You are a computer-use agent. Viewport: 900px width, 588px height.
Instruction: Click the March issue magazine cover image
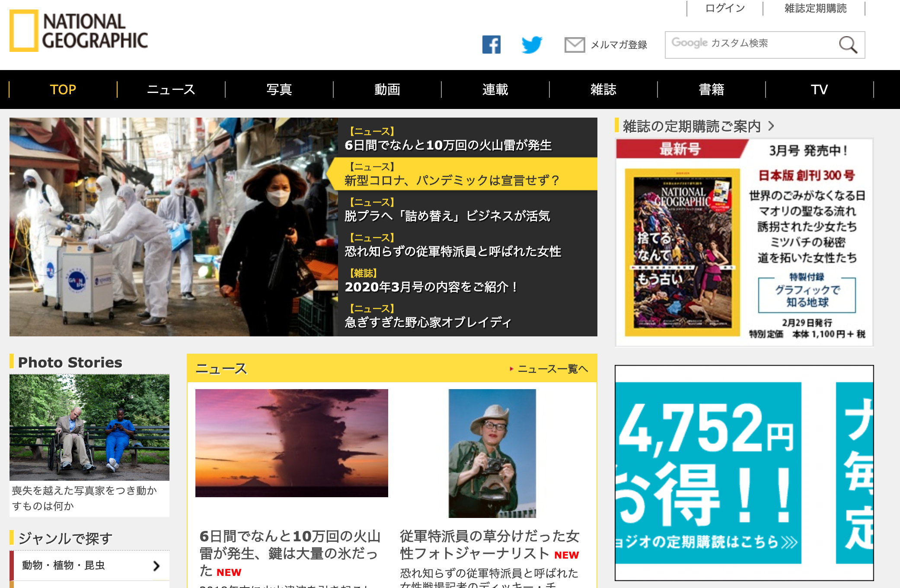682,252
